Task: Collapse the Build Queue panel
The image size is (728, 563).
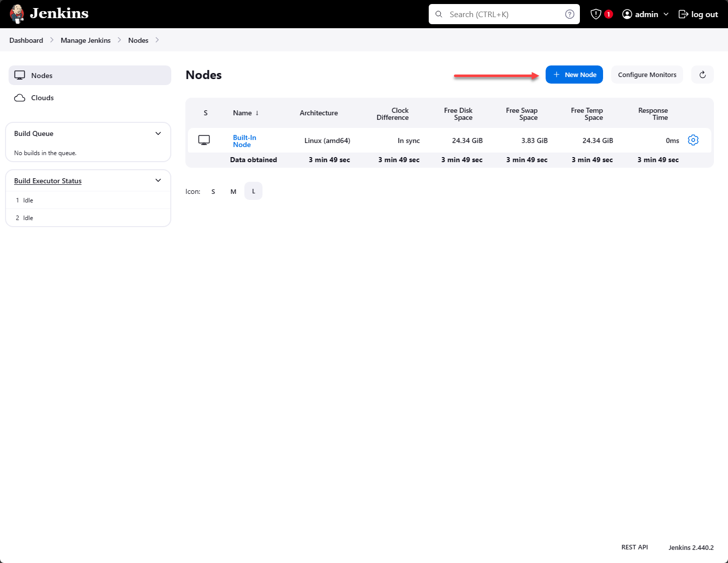Action: click(158, 133)
